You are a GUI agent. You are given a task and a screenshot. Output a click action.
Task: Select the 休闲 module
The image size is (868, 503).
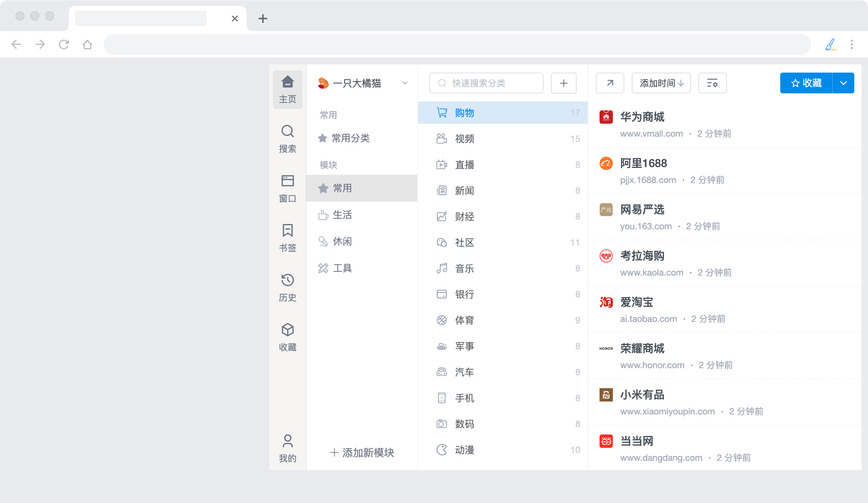coord(362,241)
